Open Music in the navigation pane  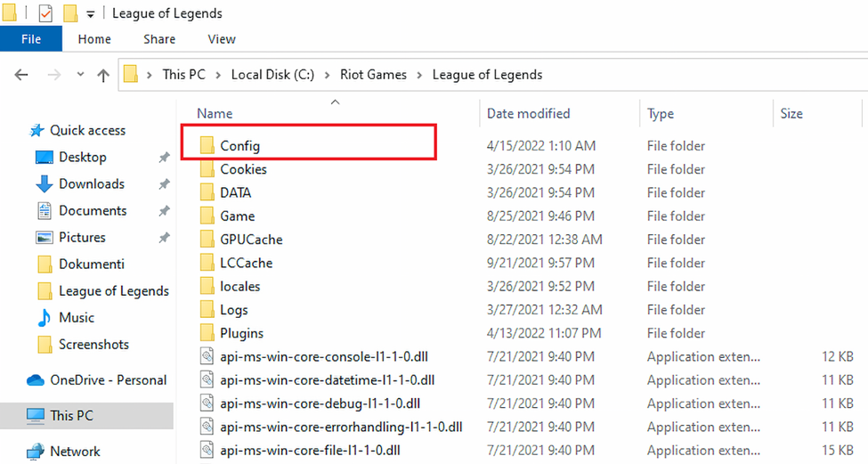(77, 317)
